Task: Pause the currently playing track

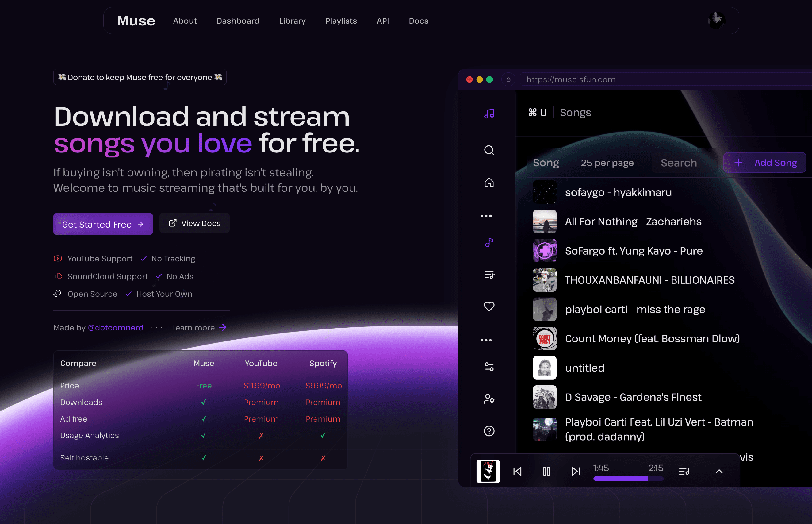Action: click(x=546, y=471)
